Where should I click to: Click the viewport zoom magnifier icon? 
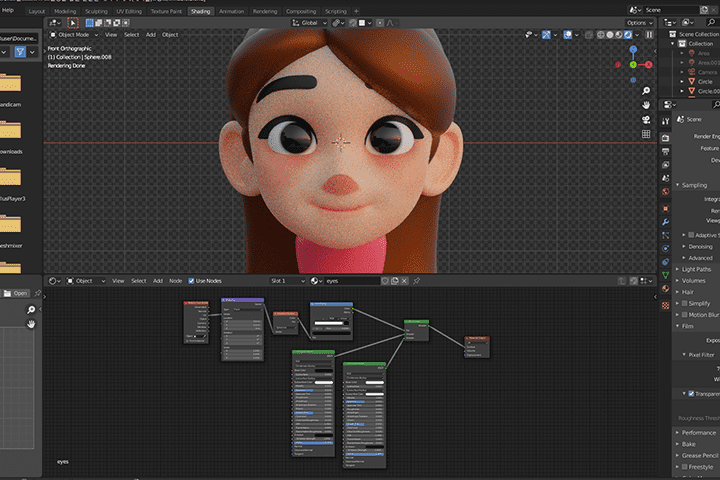(646, 91)
